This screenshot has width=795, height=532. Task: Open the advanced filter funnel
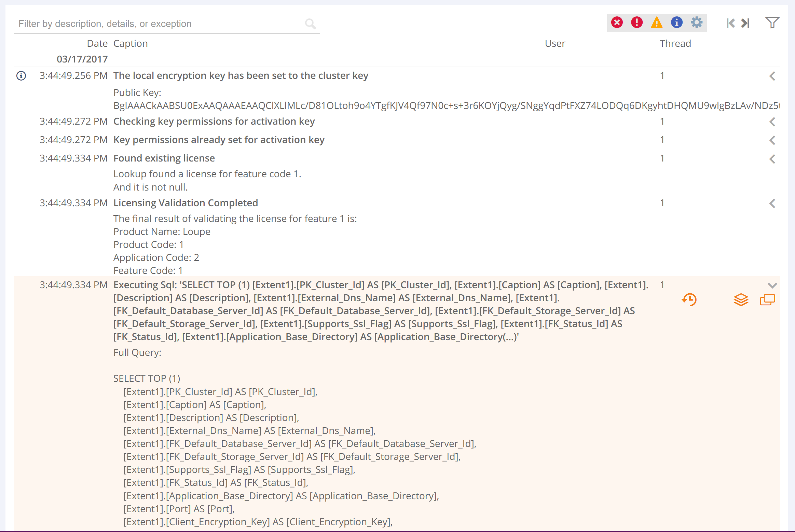click(772, 23)
